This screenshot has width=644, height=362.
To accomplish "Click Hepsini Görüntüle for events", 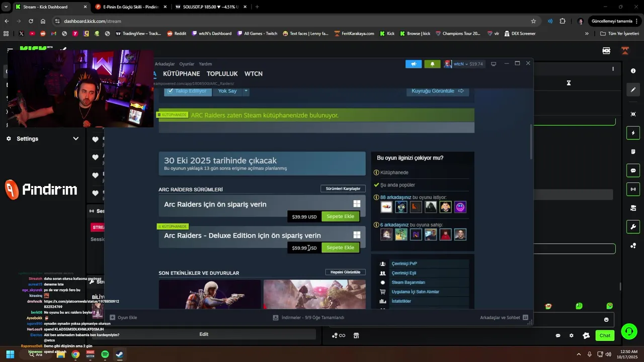I will pyautogui.click(x=345, y=272).
